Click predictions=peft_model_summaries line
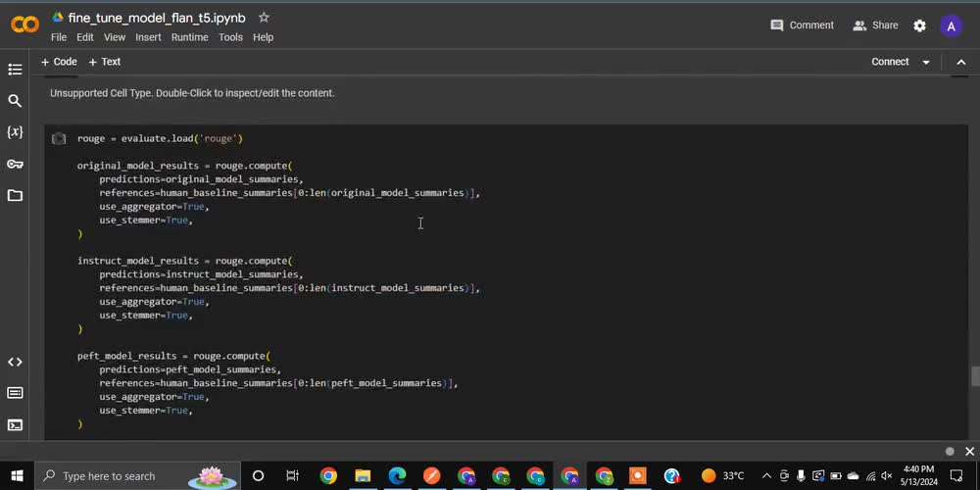The height and width of the screenshot is (490, 980). click(x=191, y=369)
